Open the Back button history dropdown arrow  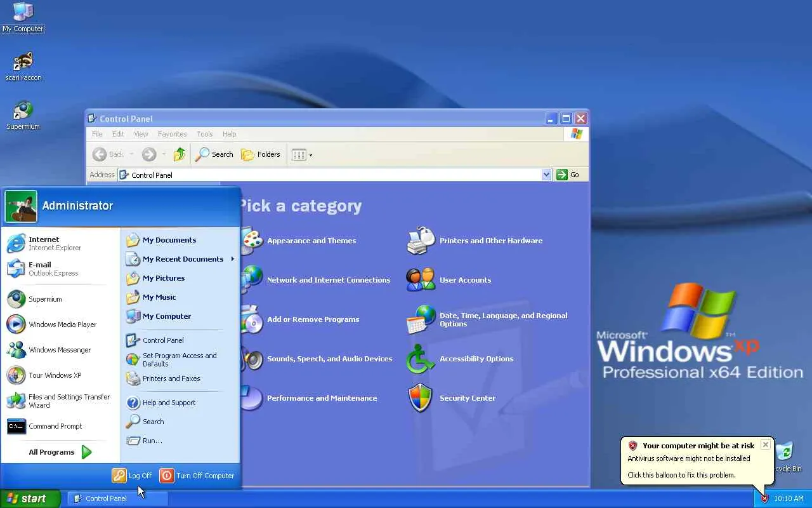pos(132,154)
